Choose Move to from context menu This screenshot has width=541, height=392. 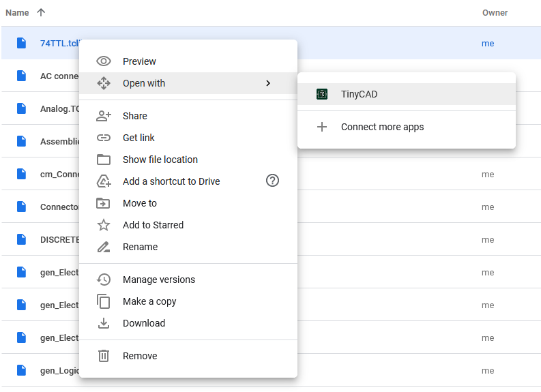point(139,203)
